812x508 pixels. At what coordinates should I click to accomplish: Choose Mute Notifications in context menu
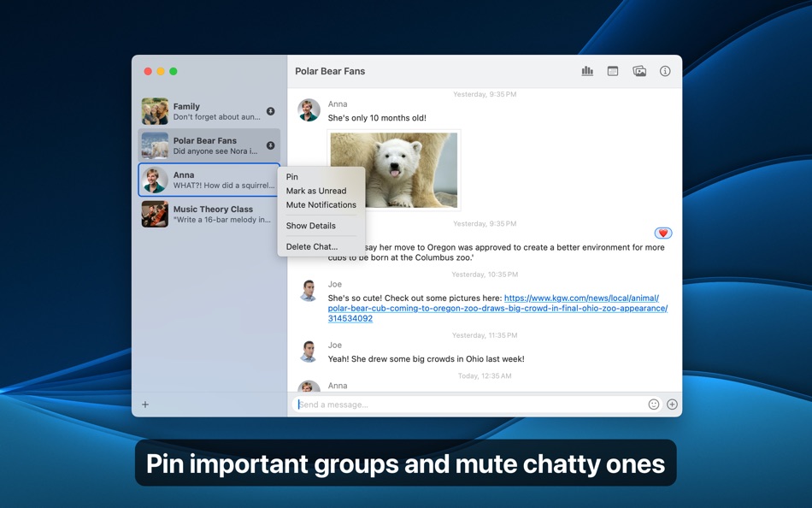(321, 204)
